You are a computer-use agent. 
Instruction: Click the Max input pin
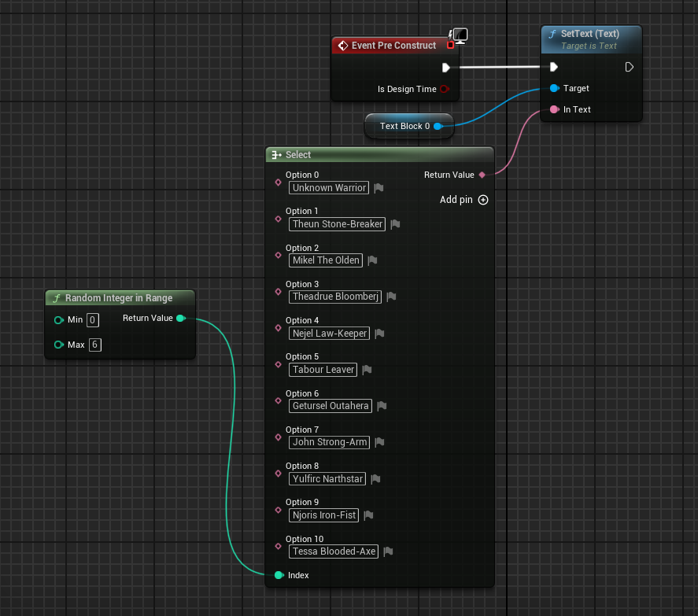pos(59,345)
